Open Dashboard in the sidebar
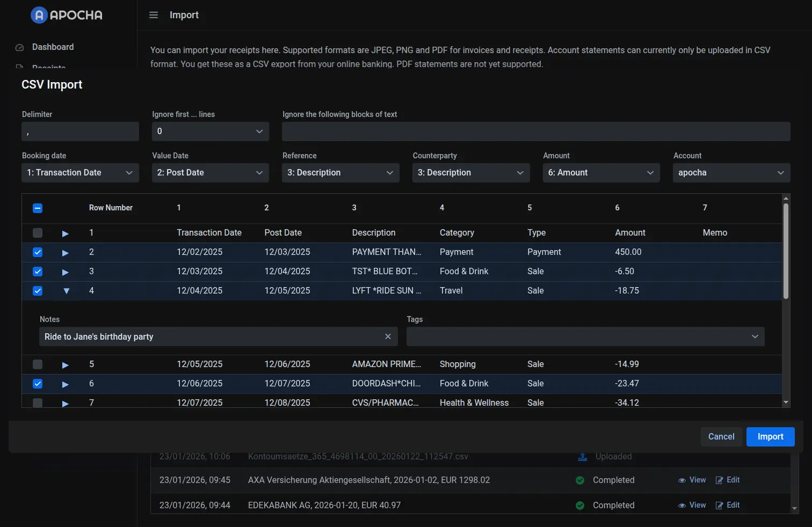 (53, 47)
